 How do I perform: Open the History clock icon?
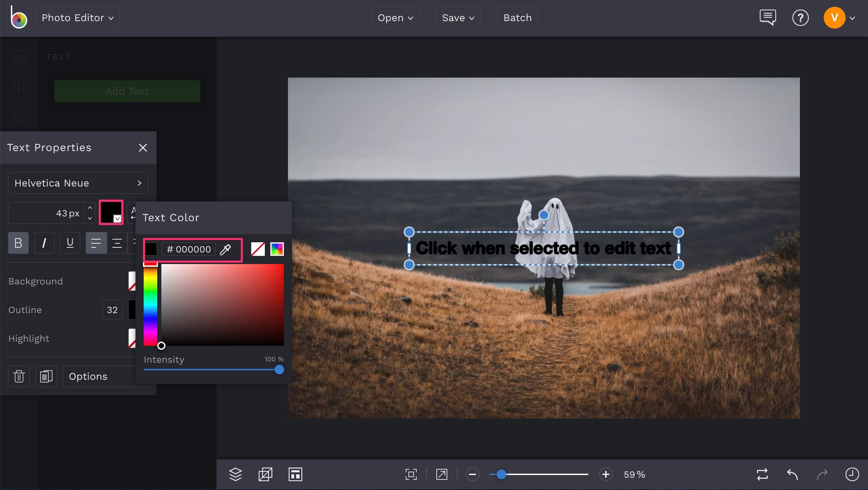(x=852, y=474)
